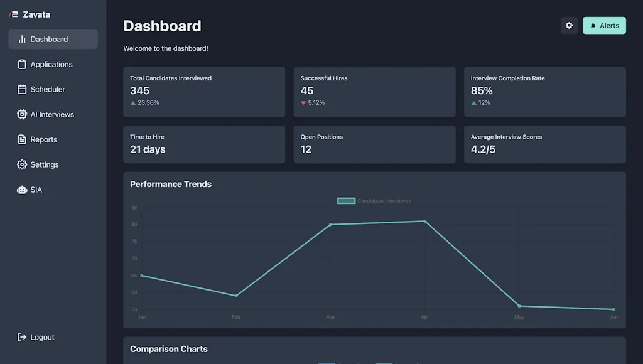Click the SIA robot icon in sidebar
Viewport: 643px width, 364px height.
(x=21, y=190)
